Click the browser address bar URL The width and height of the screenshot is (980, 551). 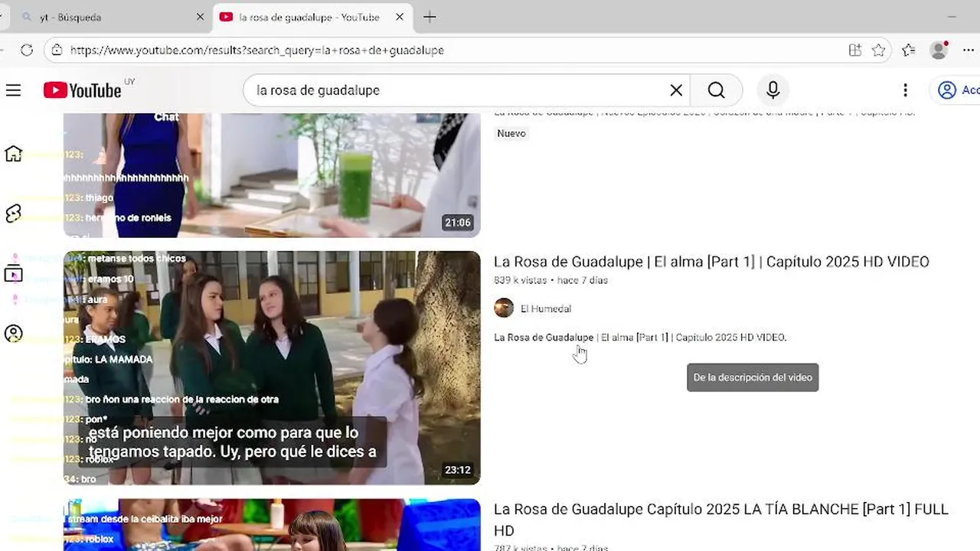pos(257,51)
